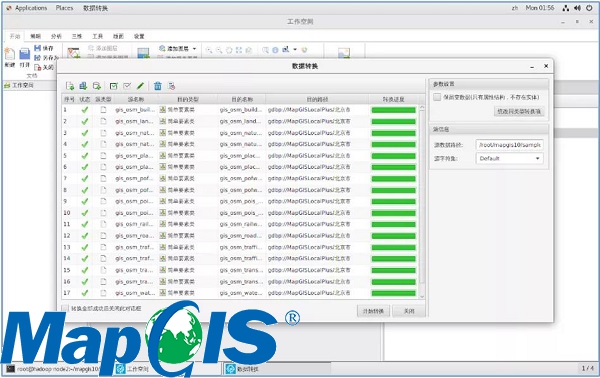Click the green pencil edit icon
Image resolution: width=600 pixels, height=378 pixels.
click(140, 86)
